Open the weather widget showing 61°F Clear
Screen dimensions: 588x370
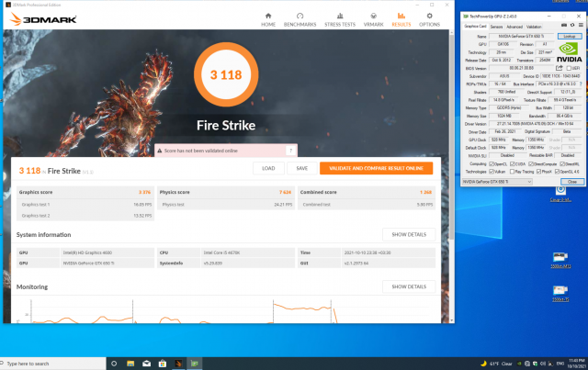coord(496,364)
